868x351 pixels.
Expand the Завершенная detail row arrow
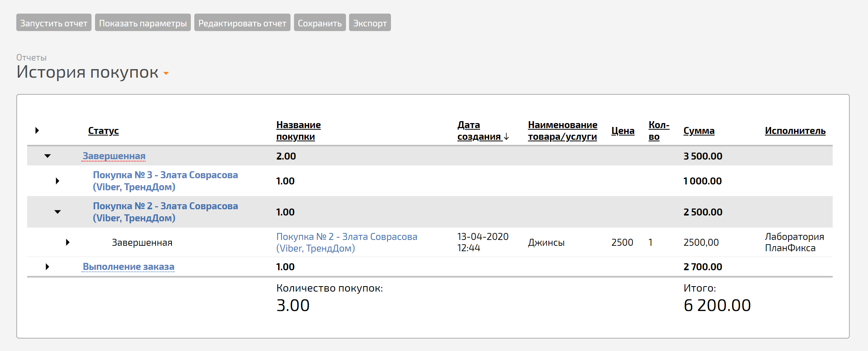tap(67, 242)
